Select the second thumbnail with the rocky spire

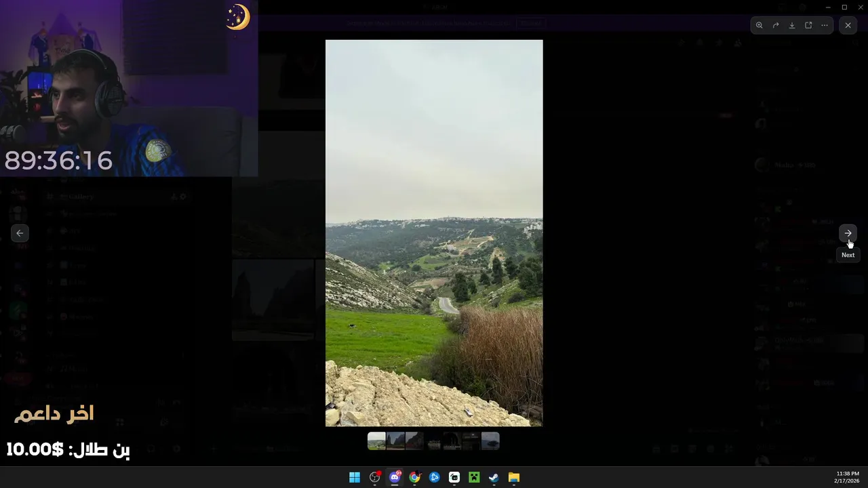[395, 441]
